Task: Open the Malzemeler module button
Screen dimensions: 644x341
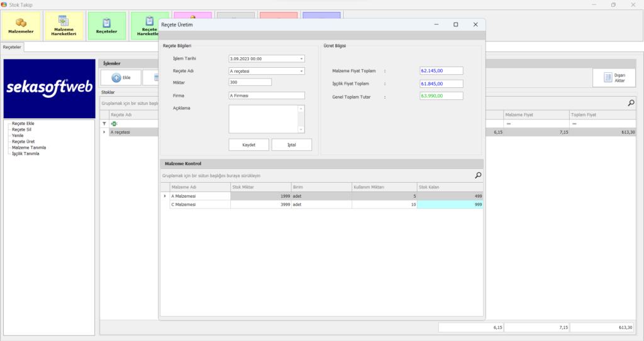Action: pyautogui.click(x=21, y=26)
